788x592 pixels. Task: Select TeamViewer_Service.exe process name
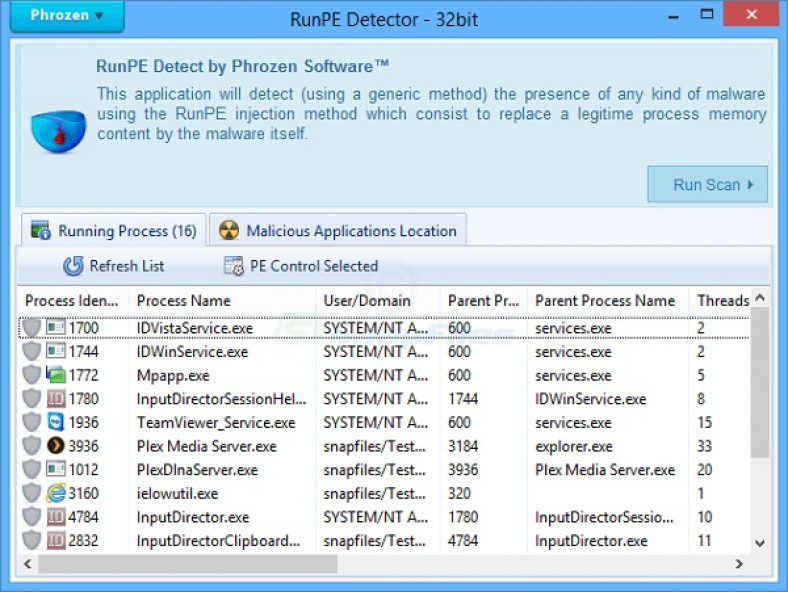point(216,422)
